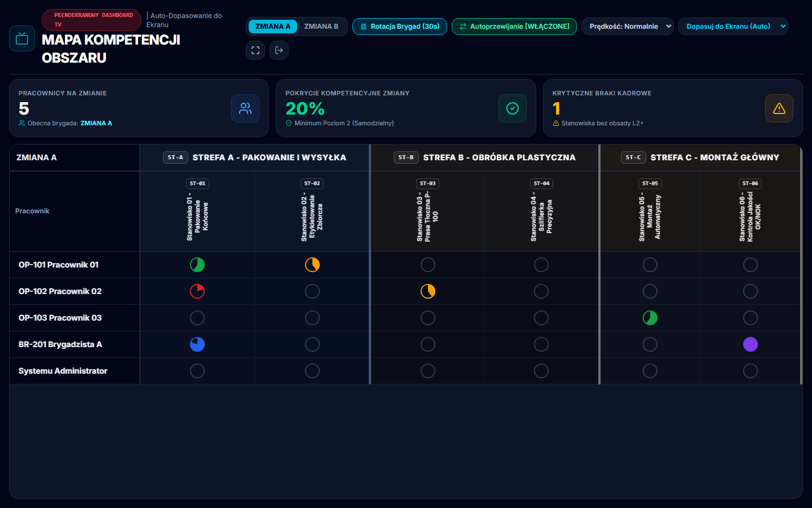Click empty competency circle OP-103 ST-04

pyautogui.click(x=541, y=318)
